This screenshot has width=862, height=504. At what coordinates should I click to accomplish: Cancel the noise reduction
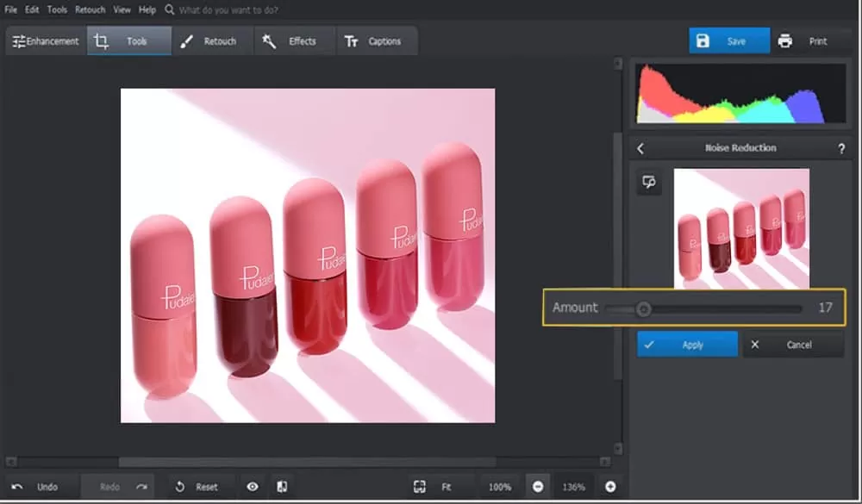tap(793, 345)
